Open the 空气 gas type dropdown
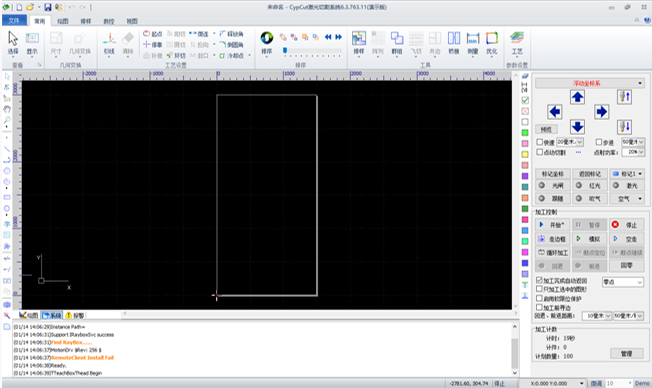This screenshot has height=388, width=652. point(640,199)
